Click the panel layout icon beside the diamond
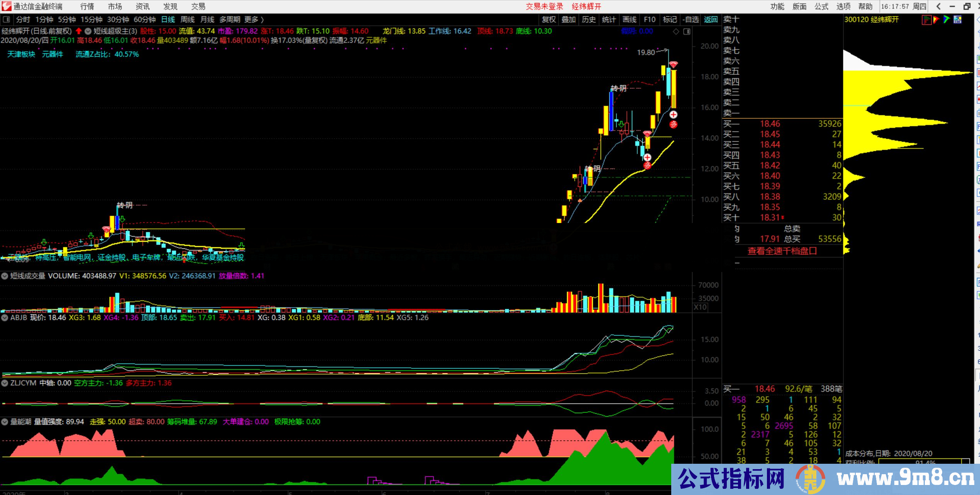This screenshot has height=495, width=980. coord(687,32)
